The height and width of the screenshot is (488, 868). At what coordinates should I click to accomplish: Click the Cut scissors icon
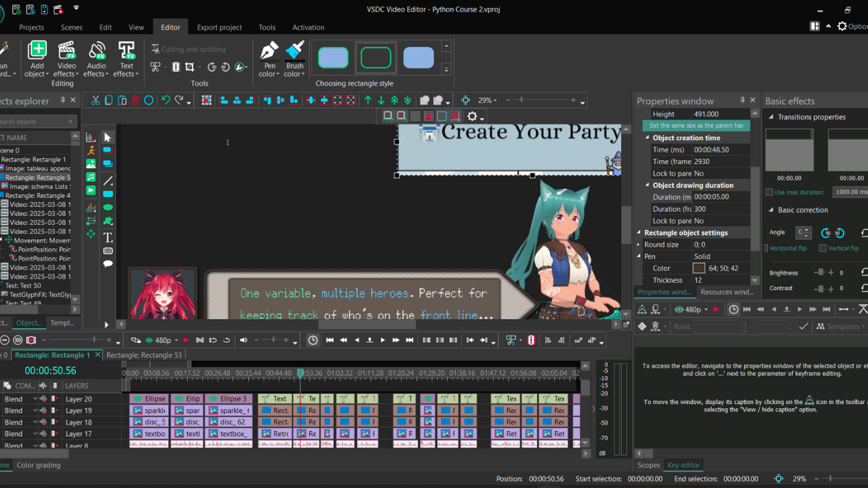tap(96, 100)
